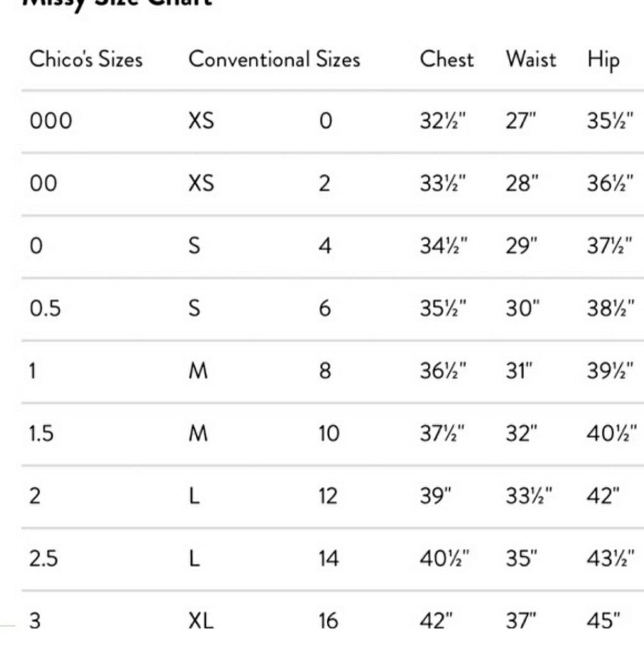Click conventional size number 16

click(x=328, y=620)
